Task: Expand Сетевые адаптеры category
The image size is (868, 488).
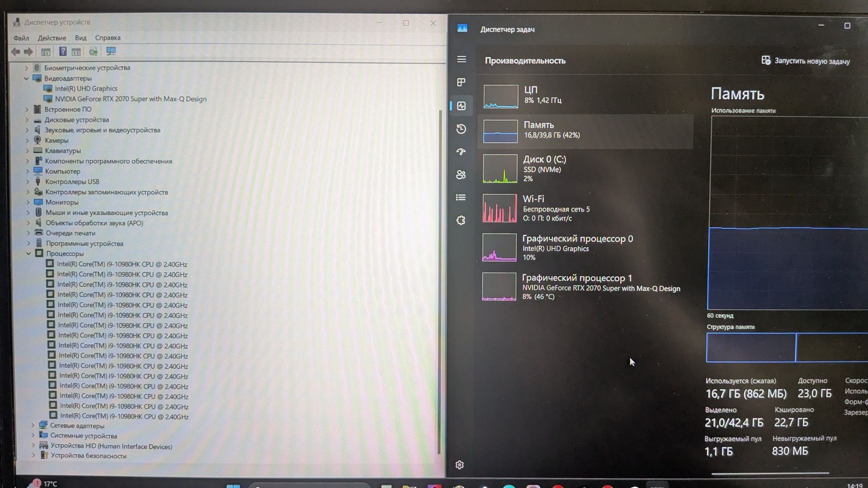Action: click(x=33, y=425)
